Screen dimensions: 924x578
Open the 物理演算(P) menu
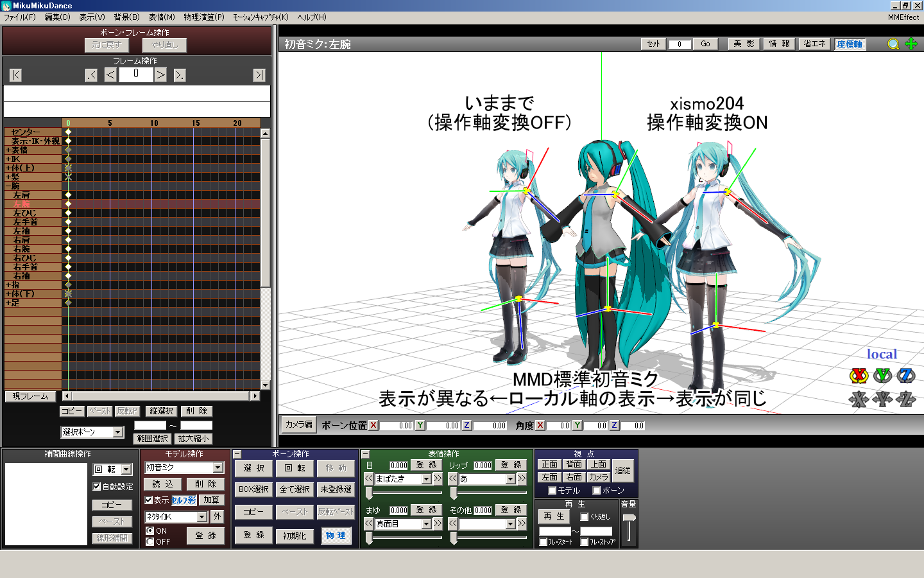coord(204,17)
